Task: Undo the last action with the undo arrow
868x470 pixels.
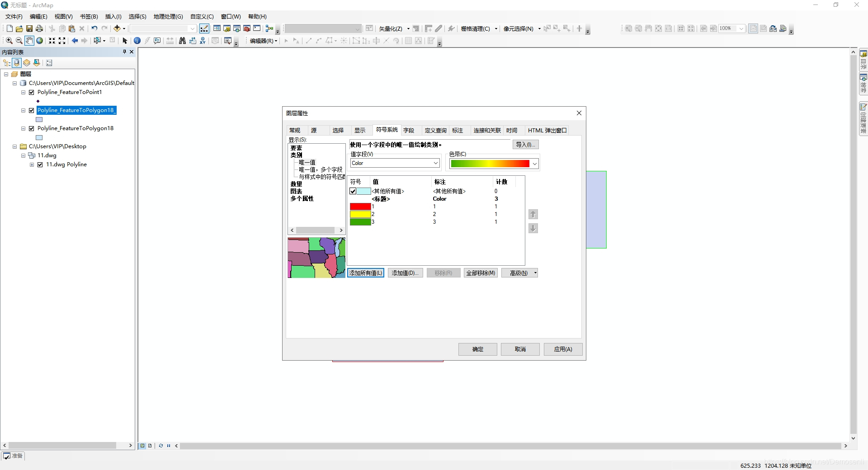Action: [x=94, y=28]
